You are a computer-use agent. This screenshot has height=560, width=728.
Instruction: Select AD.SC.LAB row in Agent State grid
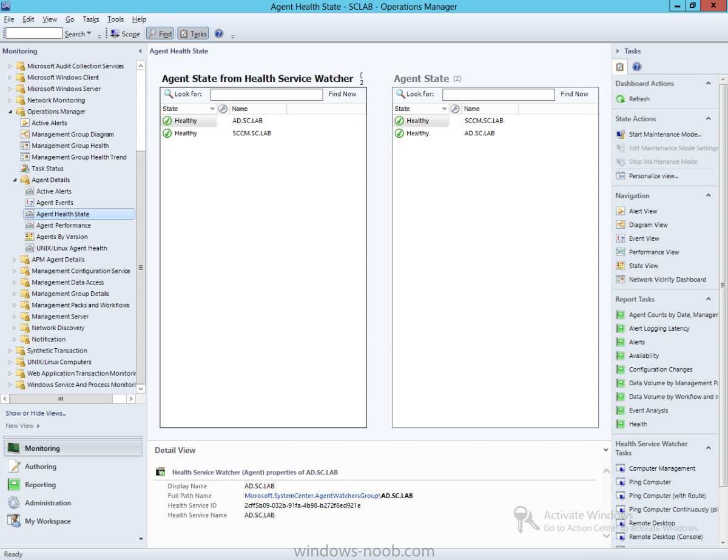click(495, 133)
